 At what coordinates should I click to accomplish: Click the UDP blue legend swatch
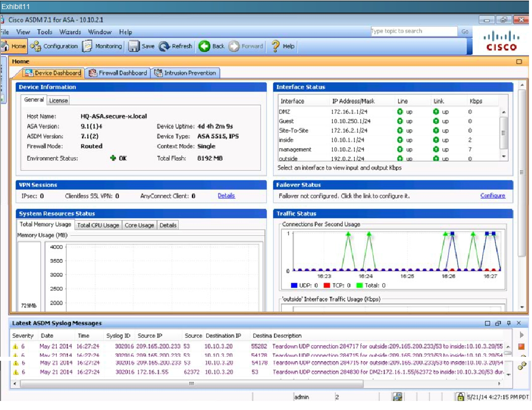click(x=294, y=285)
